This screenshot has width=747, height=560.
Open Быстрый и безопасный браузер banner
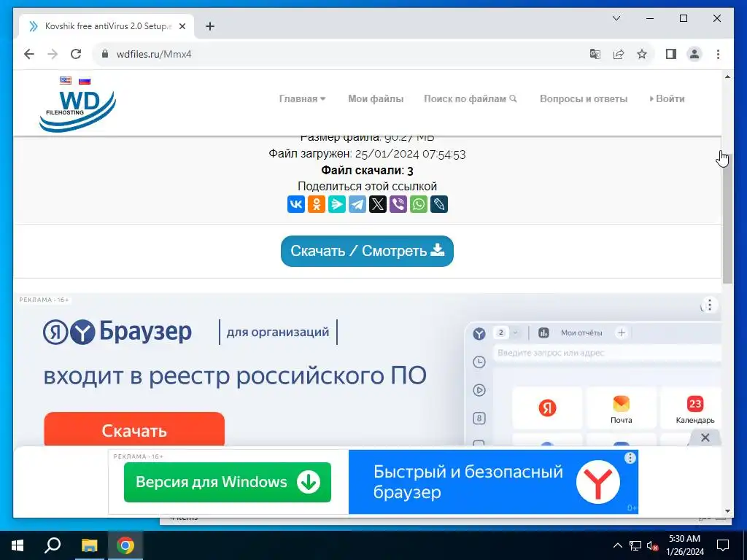(493, 482)
